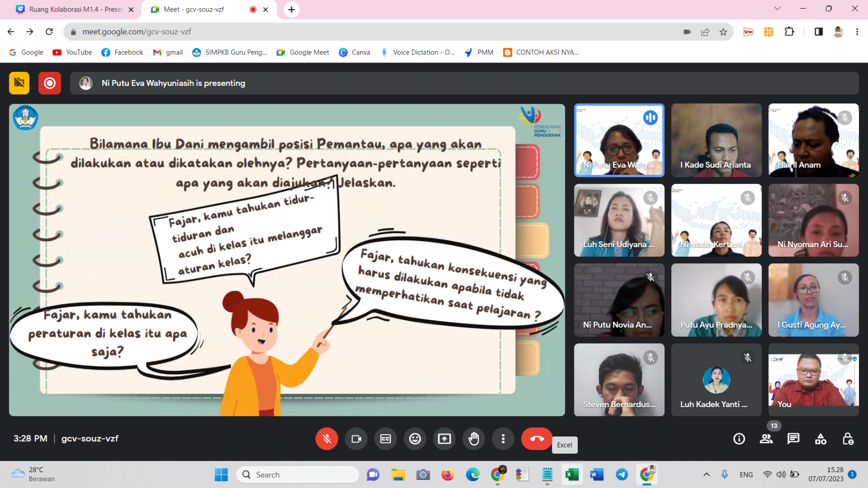Open meeting details info icon

(x=739, y=438)
